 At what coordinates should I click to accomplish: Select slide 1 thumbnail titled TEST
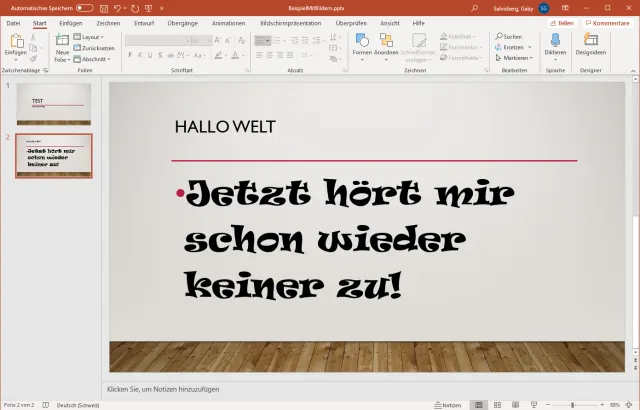point(54,104)
